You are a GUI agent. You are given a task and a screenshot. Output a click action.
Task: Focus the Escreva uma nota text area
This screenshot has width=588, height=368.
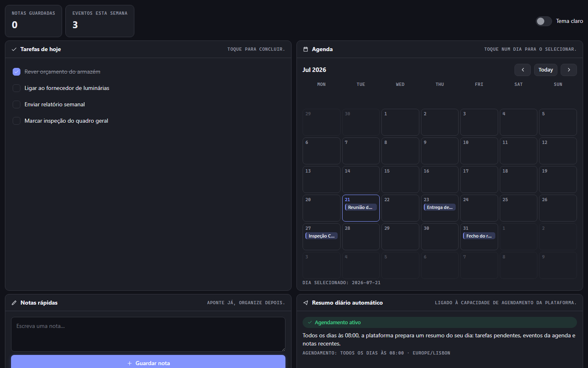(x=148, y=334)
